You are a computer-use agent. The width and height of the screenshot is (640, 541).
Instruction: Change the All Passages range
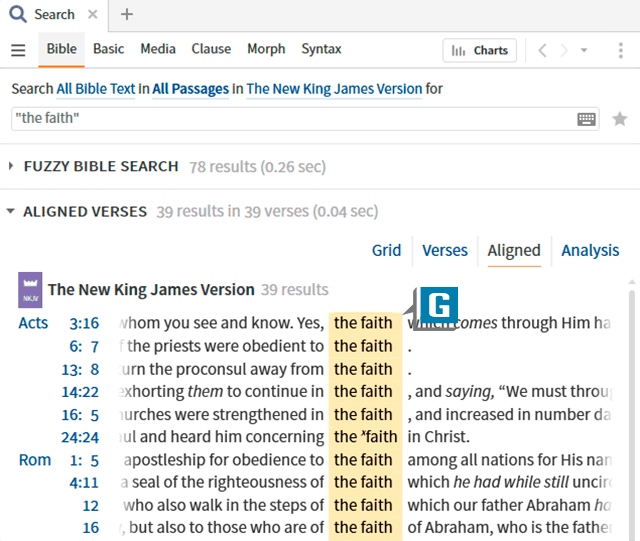(x=191, y=89)
